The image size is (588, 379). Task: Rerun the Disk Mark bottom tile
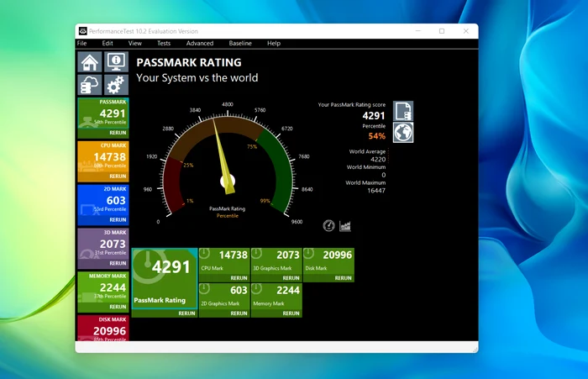(x=343, y=278)
